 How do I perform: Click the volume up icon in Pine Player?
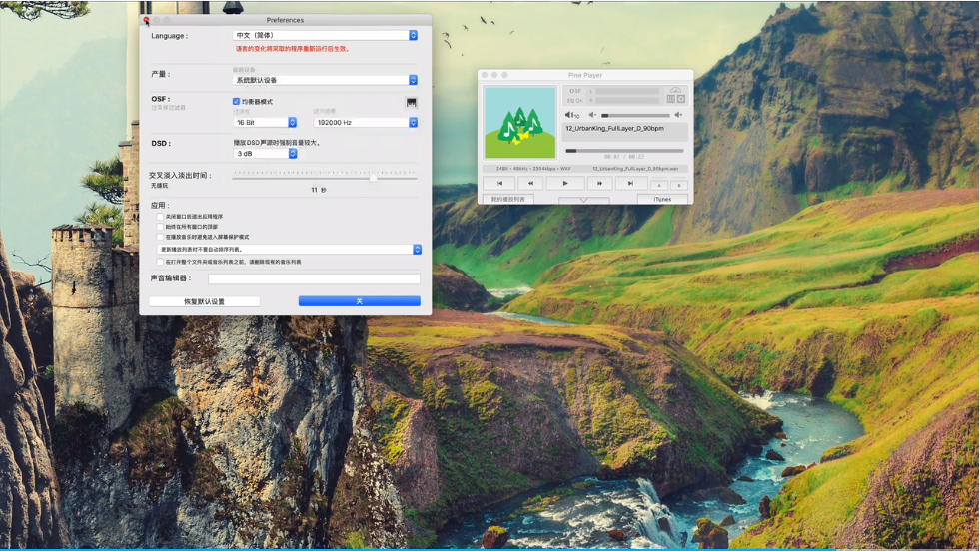(x=678, y=115)
